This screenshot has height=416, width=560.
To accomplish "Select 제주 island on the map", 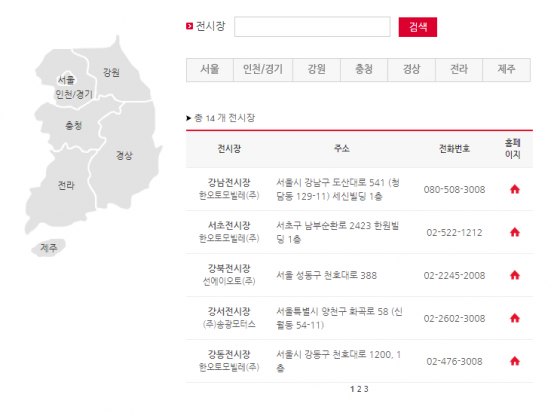I will [49, 248].
